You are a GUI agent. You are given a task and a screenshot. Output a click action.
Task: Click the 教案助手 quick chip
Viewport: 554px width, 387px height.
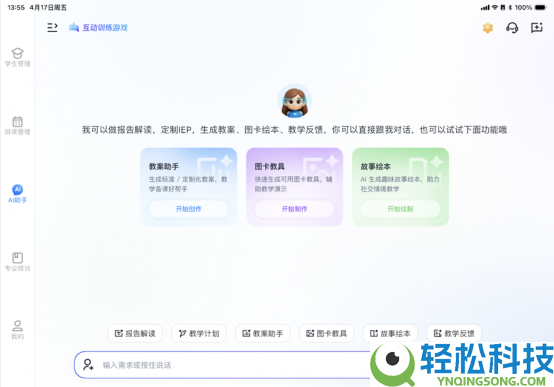point(263,333)
